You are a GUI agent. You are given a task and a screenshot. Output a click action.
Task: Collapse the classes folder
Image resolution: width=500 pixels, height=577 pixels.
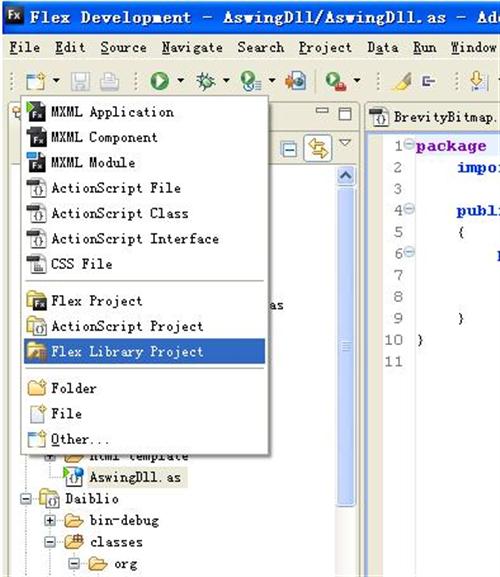[50, 542]
